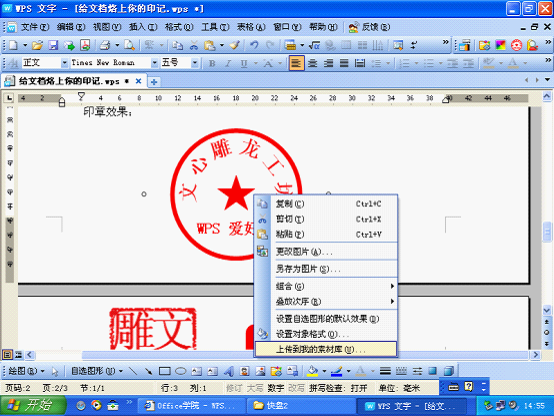The height and width of the screenshot is (416, 554).
Task: Add a new document tab plus button
Action: tap(154, 82)
